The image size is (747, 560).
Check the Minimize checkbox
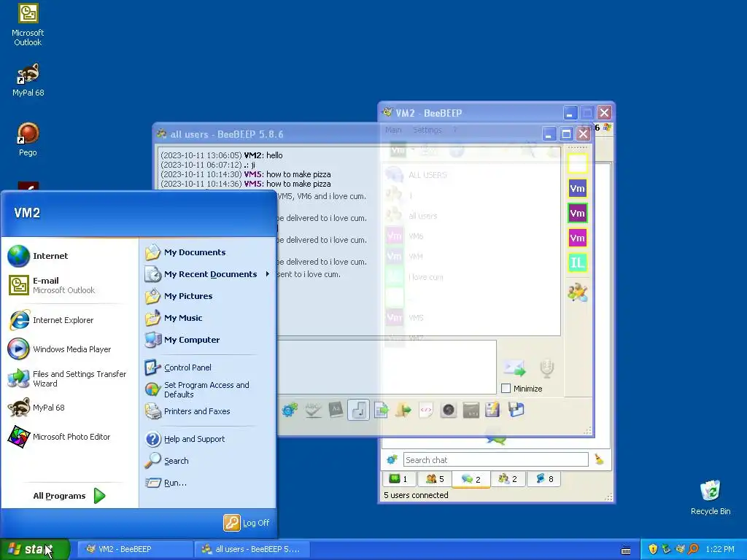click(x=506, y=389)
